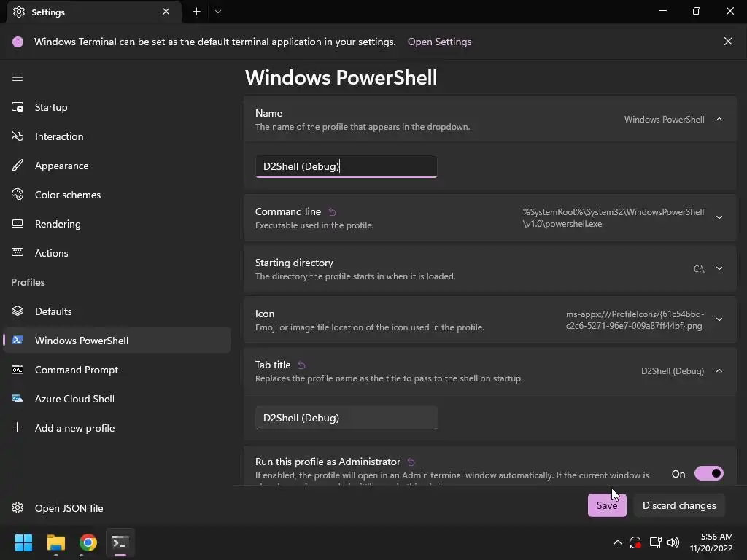The width and height of the screenshot is (747, 560).
Task: Click the Windows Update tray icon
Action: (x=635, y=542)
